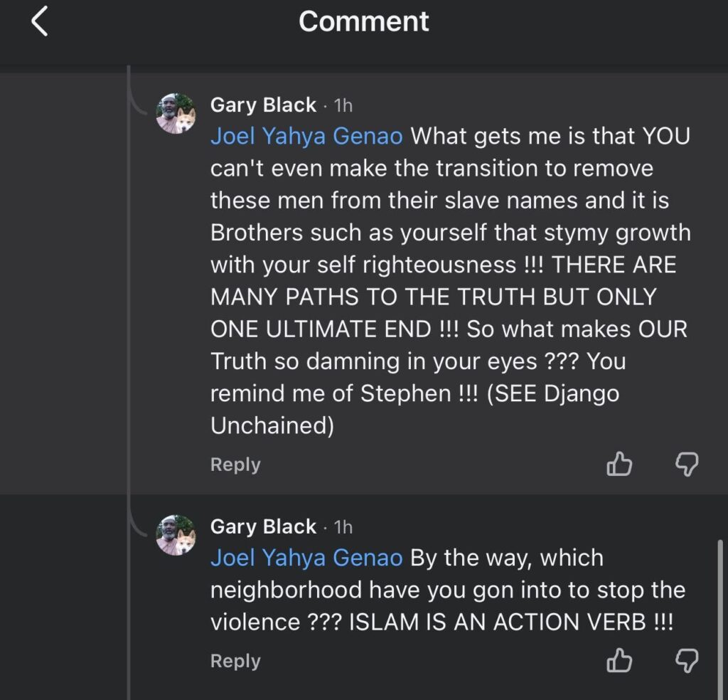Screen dimensions: 728x700
Task: Click the 1h timestamp on the first comment
Action: [x=343, y=105]
